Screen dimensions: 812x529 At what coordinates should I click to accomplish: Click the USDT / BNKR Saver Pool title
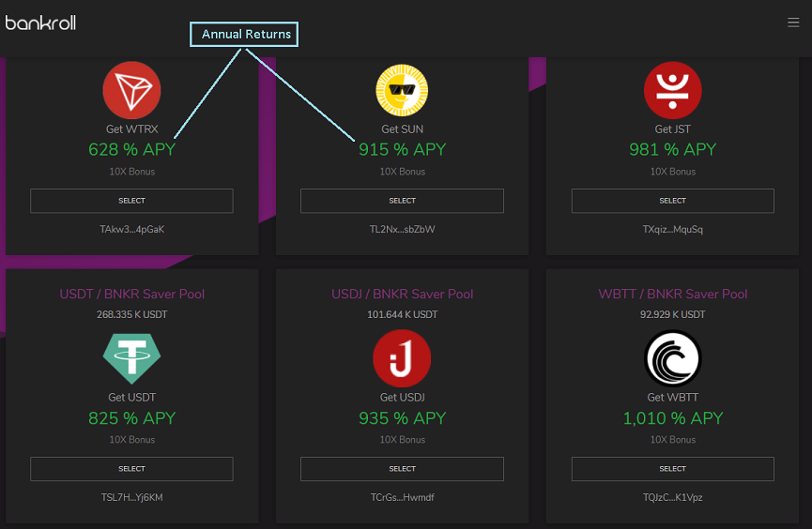[131, 294]
